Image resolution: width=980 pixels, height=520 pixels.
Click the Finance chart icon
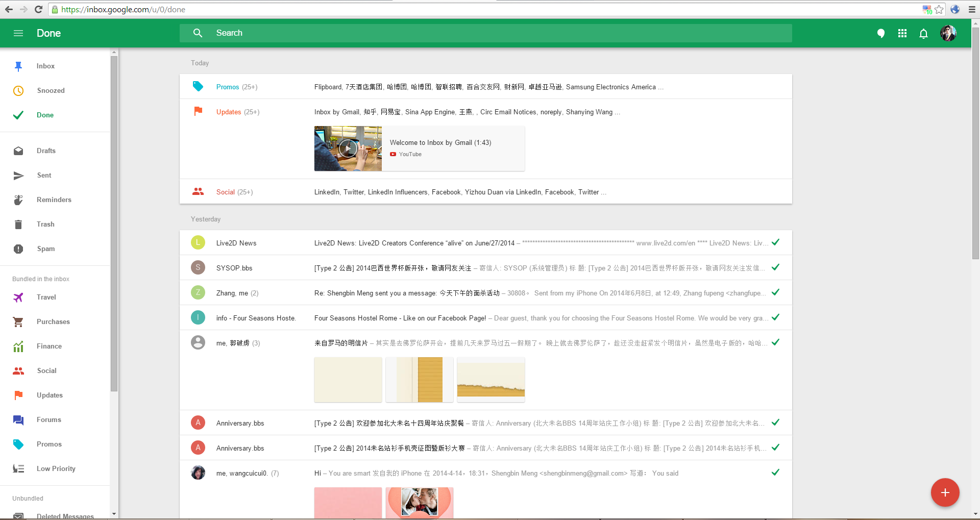pyautogui.click(x=18, y=346)
